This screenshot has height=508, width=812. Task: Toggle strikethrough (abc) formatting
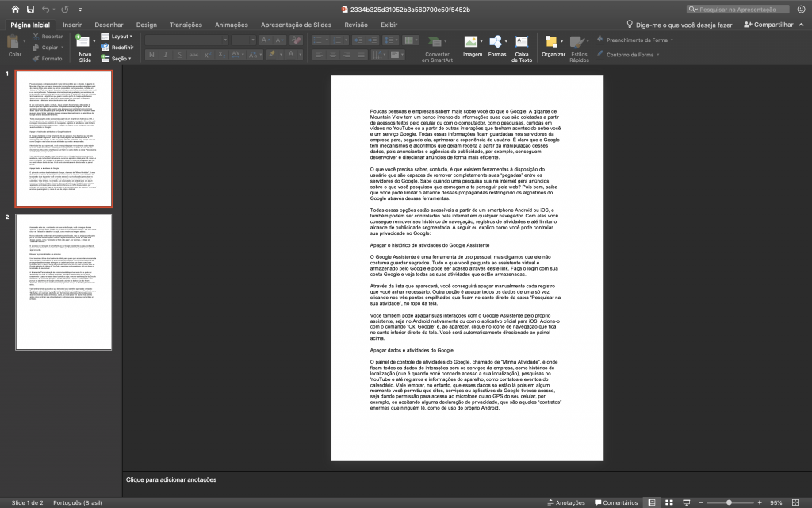[x=193, y=55]
